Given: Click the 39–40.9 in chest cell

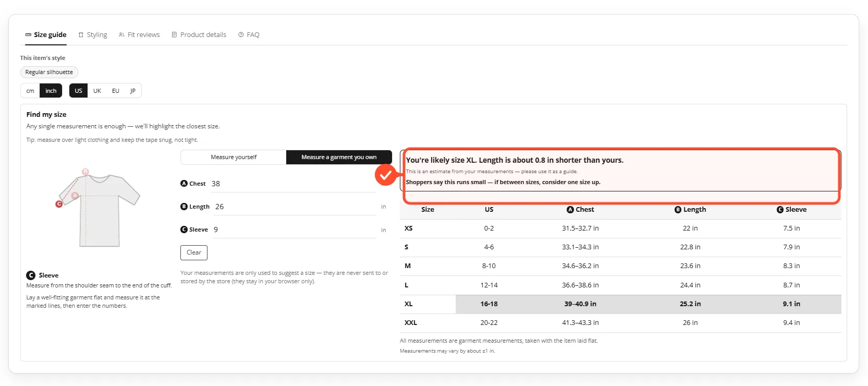Looking at the screenshot, I should click(580, 304).
